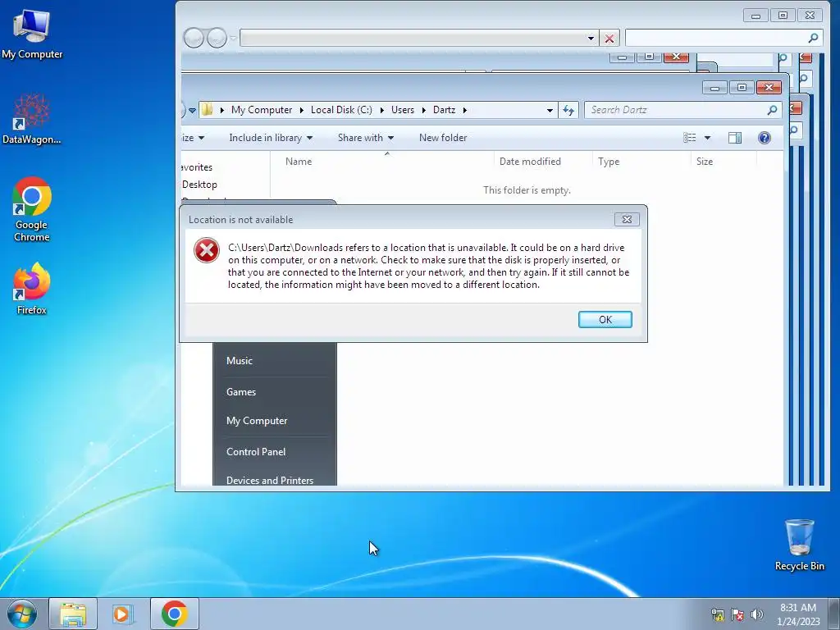Expand arrow after Dartz breadcrumb
The width and height of the screenshot is (840, 630).
click(464, 110)
